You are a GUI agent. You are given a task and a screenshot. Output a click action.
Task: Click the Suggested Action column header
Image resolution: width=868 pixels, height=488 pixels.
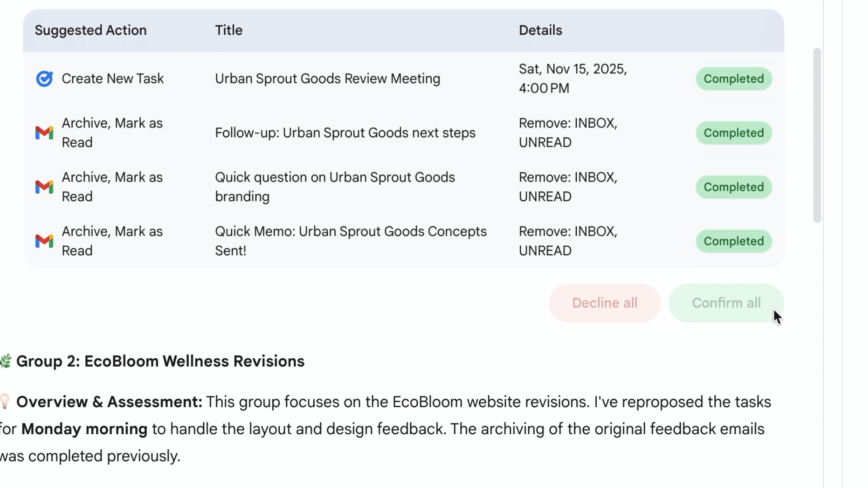pyautogui.click(x=90, y=30)
